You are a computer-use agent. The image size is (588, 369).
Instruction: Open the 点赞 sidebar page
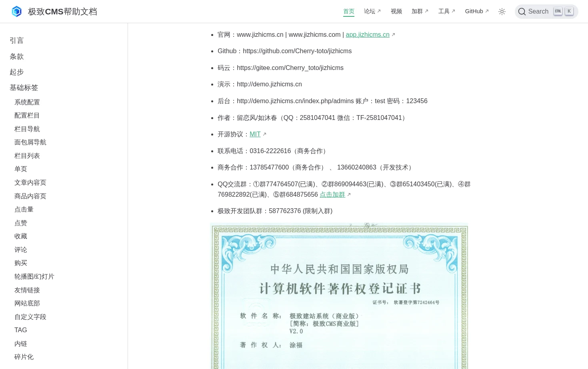pyautogui.click(x=21, y=223)
